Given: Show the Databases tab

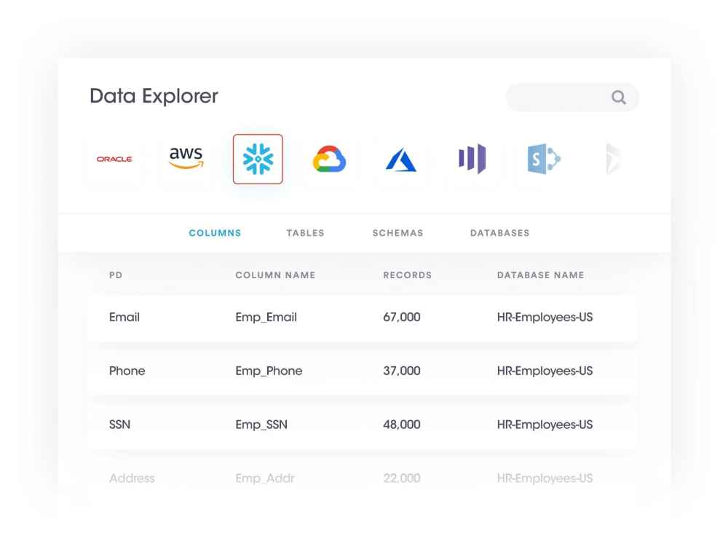Looking at the screenshot, I should pyautogui.click(x=499, y=233).
